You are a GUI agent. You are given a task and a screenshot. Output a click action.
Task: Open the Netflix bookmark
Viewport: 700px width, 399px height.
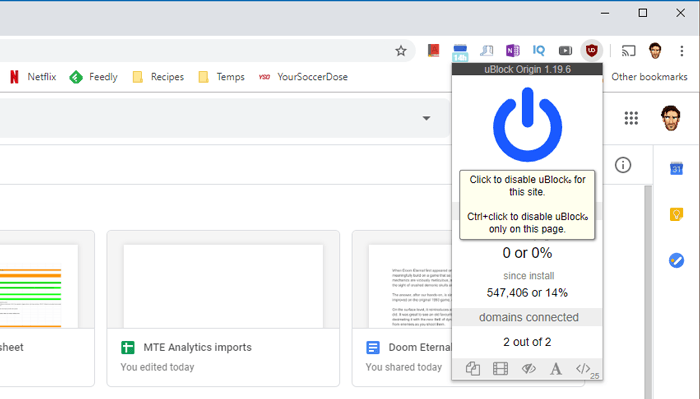[33, 77]
